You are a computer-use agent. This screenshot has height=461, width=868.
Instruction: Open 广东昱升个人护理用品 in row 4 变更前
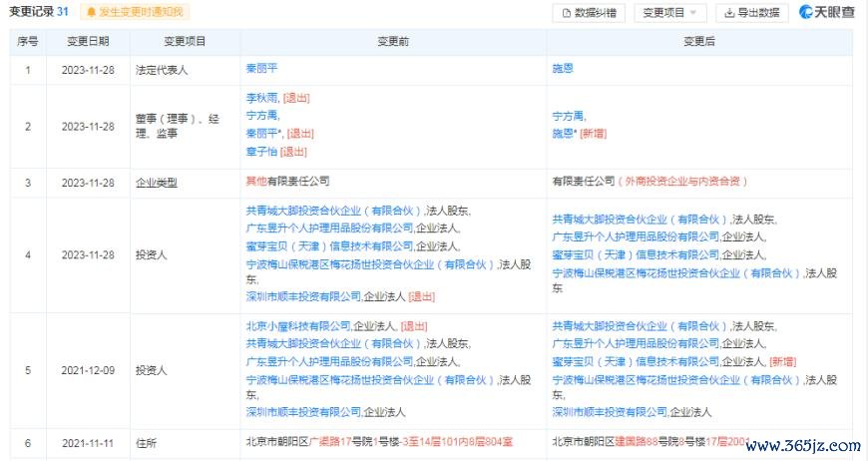pos(330,229)
